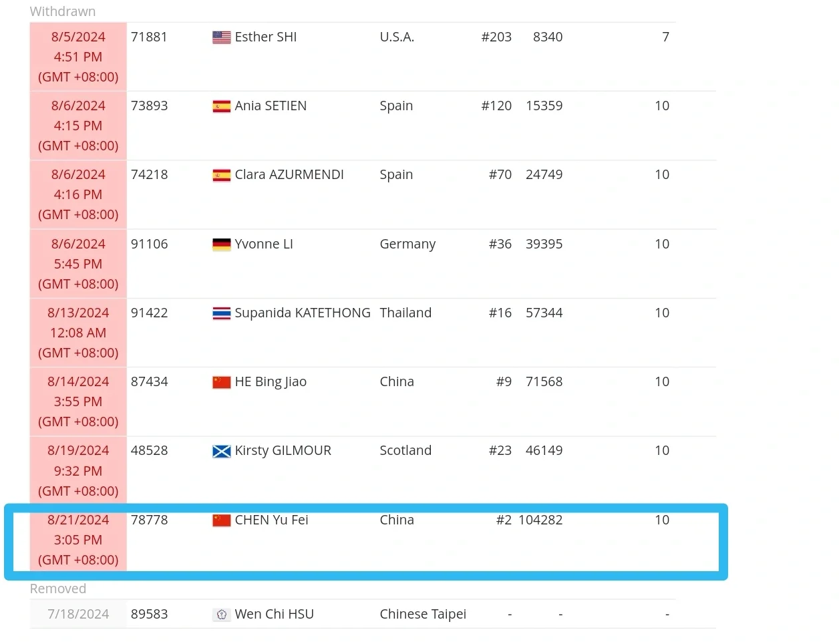The image size is (839, 644).
Task: Open Esther SHI player profile link
Action: point(266,37)
